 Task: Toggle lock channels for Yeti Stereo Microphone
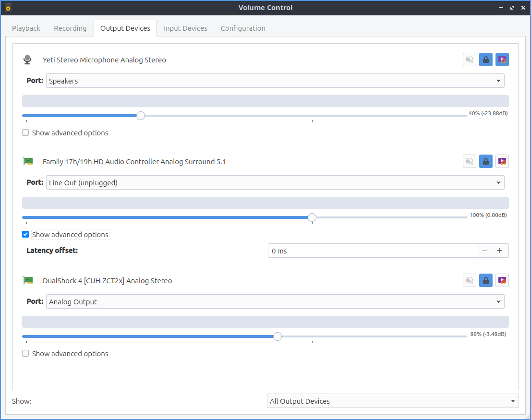(486, 60)
